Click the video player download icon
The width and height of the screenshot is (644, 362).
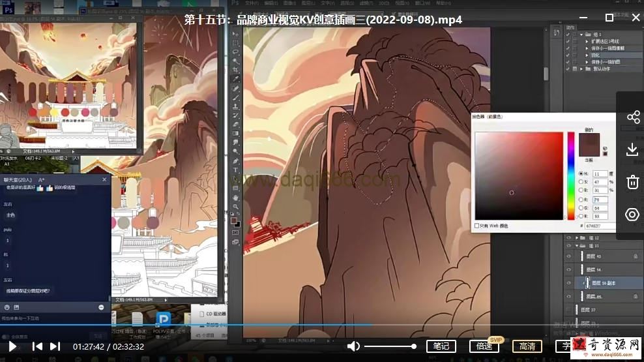click(632, 149)
